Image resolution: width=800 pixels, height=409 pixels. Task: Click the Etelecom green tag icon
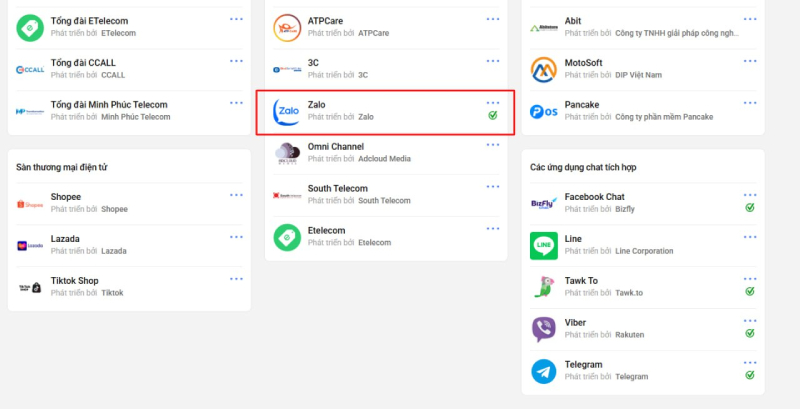tap(287, 237)
